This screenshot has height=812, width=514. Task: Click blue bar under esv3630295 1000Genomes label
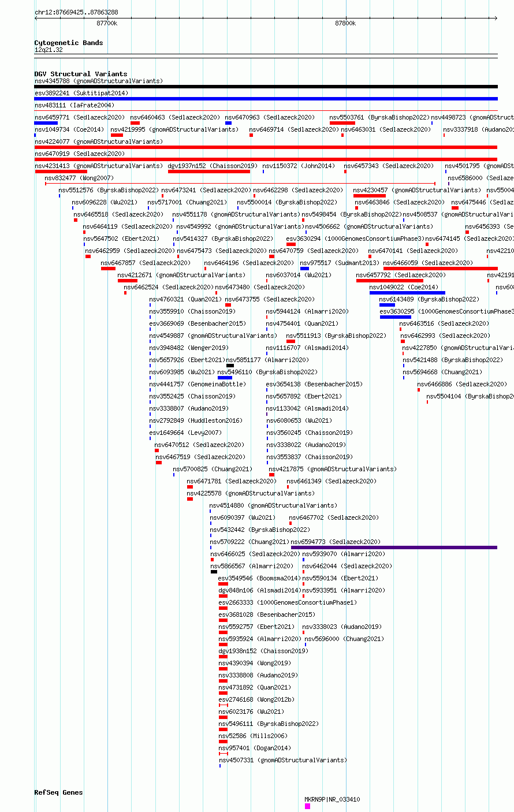396,317
